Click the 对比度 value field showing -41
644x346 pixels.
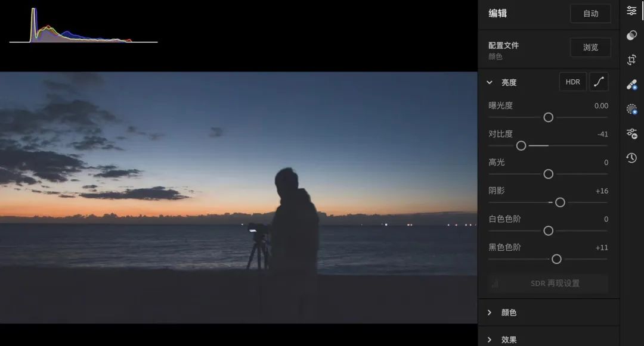coord(602,134)
